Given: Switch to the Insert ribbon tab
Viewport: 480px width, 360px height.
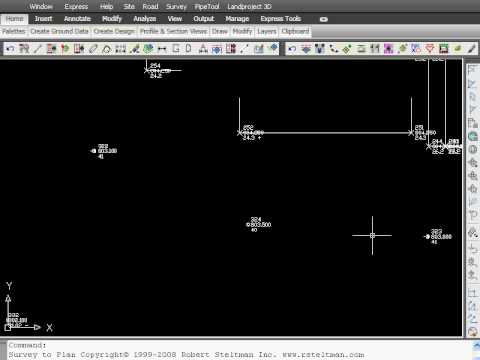Looking at the screenshot, I should tap(43, 19).
